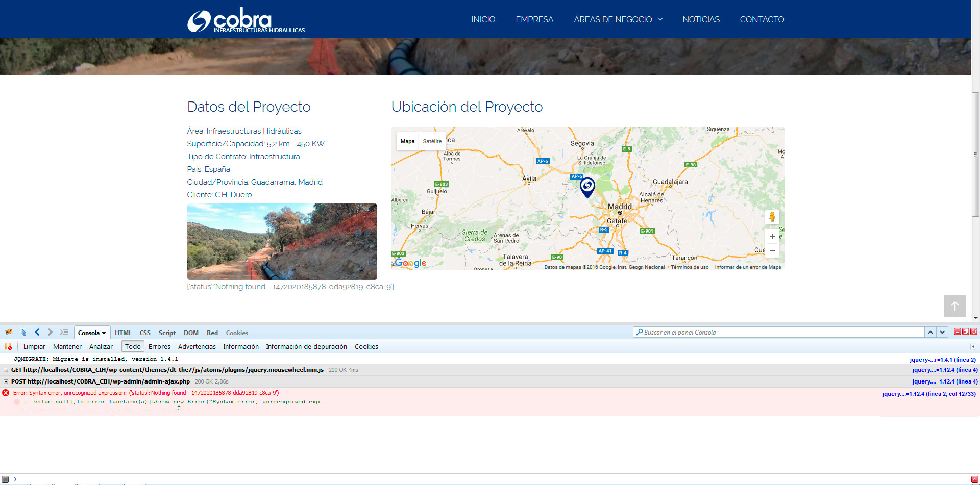Switch the map to Satélite view
980x485 pixels.
(432, 141)
